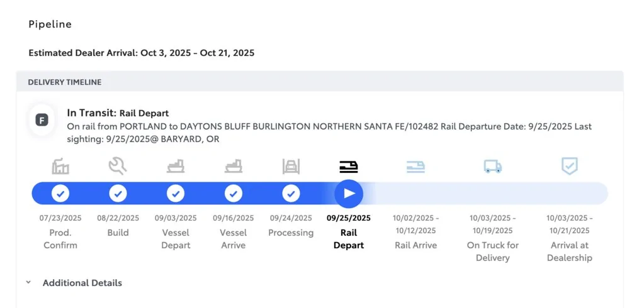Expand the Additional Details section
Image resolution: width=644 pixels, height=308 pixels.
pyautogui.click(x=82, y=283)
